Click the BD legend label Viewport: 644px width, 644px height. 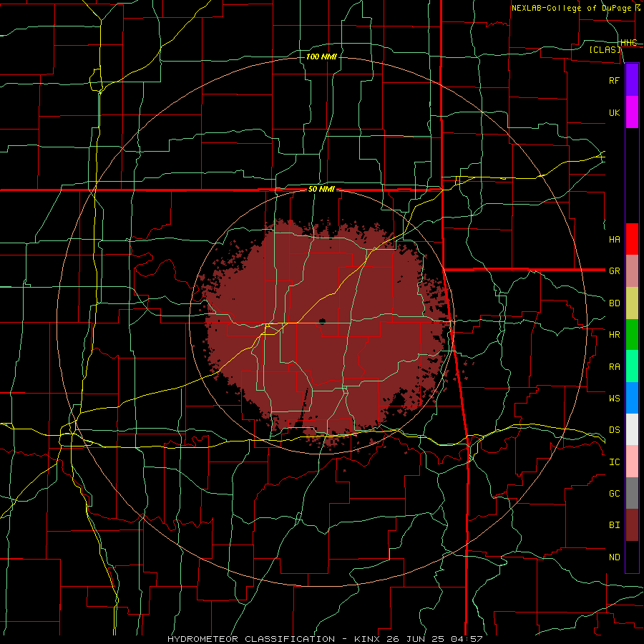(x=614, y=303)
